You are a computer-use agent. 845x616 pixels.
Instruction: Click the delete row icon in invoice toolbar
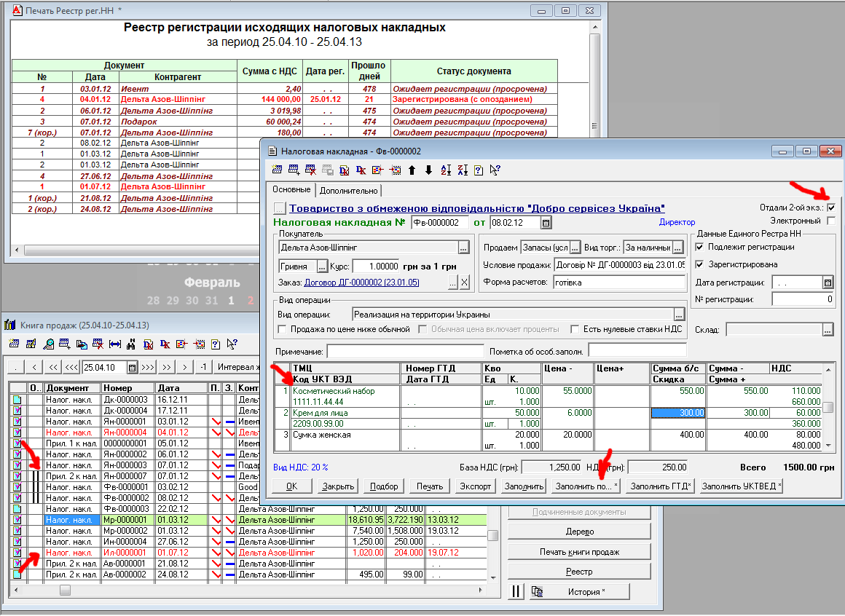310,170
